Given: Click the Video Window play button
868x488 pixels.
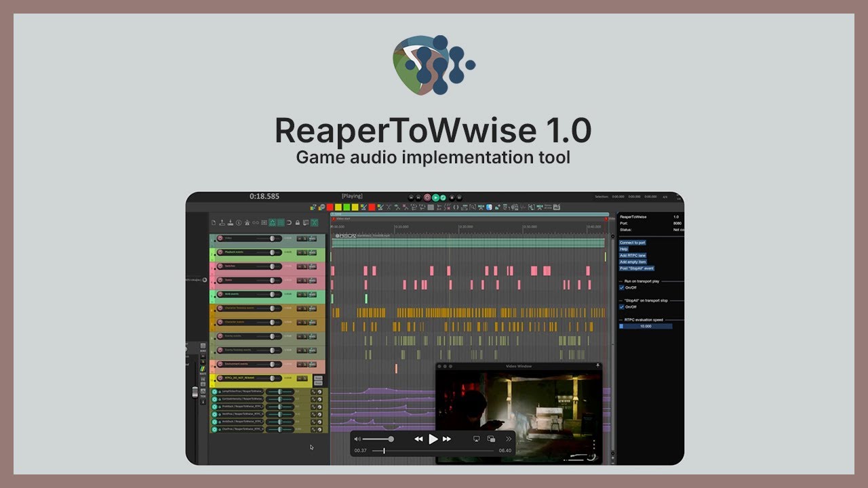Looking at the screenshot, I should pos(433,439).
